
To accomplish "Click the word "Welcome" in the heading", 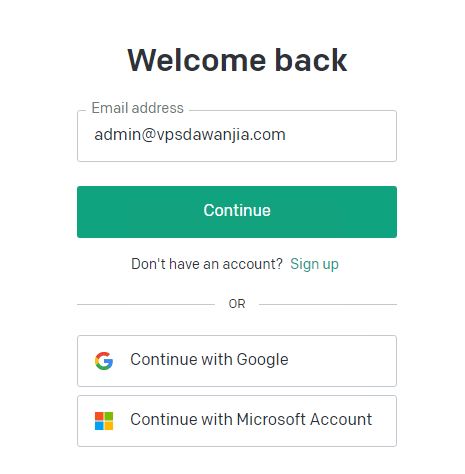I will click(x=197, y=60).
